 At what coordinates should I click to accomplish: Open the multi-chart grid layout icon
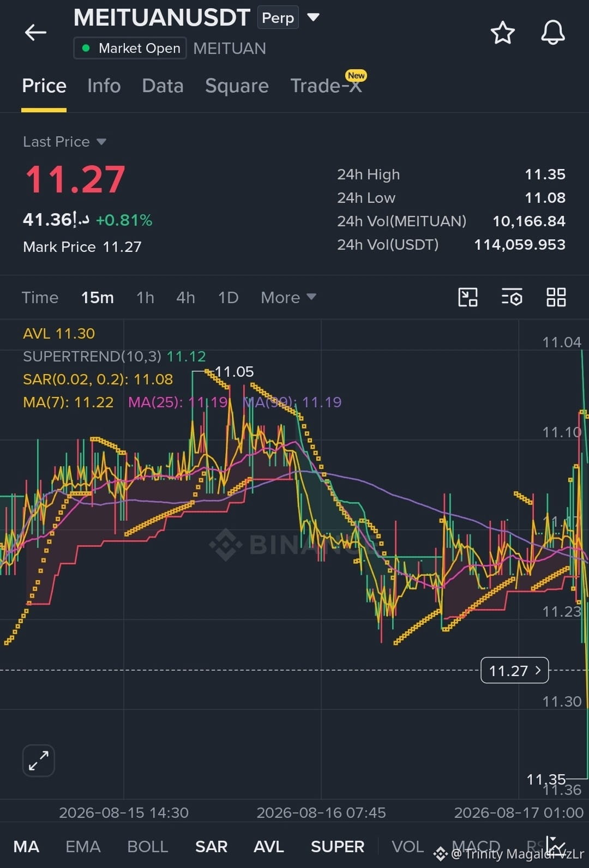pyautogui.click(x=556, y=298)
